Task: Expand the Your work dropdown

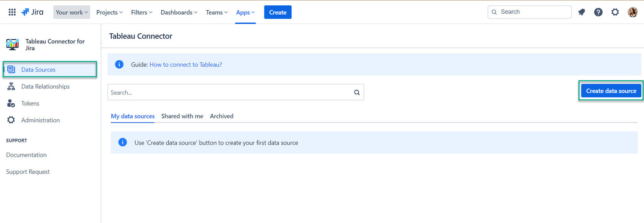Action: click(x=72, y=12)
